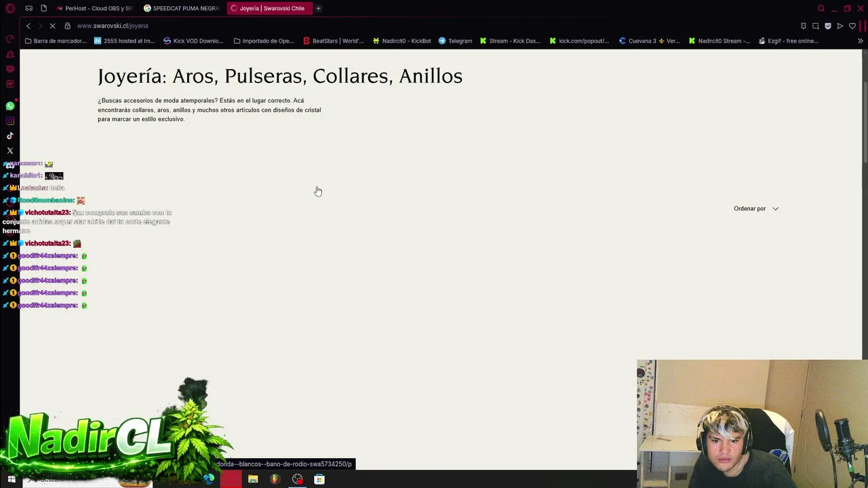Open Microsoft Store from taskbar
This screenshot has height=488, width=868.
coord(319,479)
